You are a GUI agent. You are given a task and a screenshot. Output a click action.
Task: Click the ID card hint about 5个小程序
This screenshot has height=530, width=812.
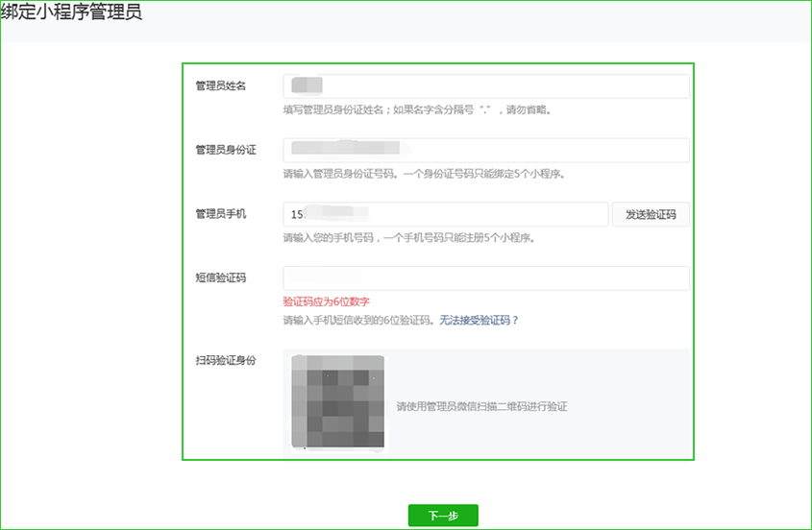coord(423,174)
